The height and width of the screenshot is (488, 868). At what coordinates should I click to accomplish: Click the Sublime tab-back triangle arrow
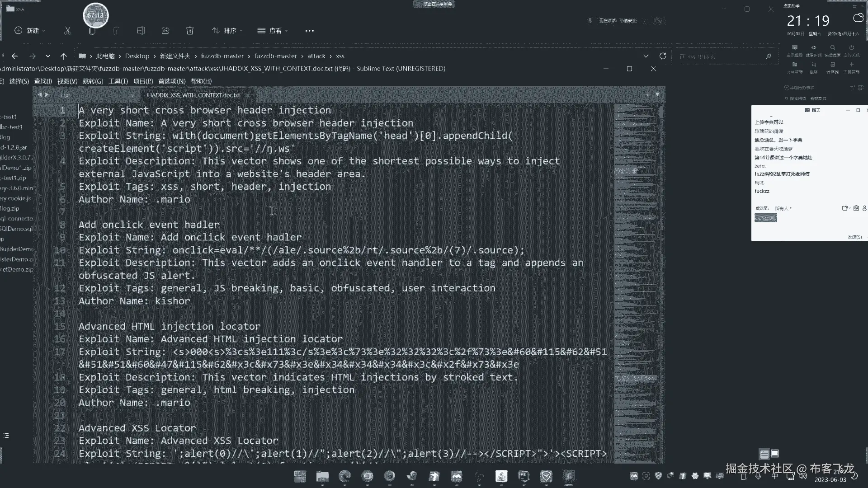pos(40,95)
